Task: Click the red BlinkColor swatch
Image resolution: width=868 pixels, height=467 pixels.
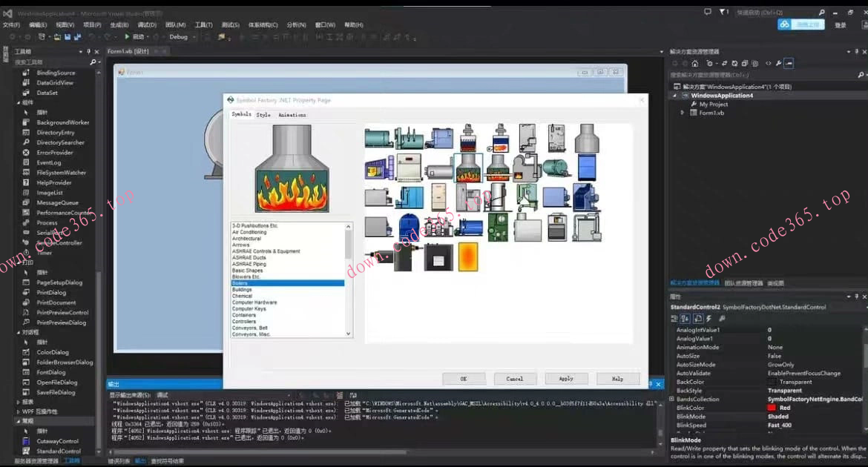Action: 772,408
